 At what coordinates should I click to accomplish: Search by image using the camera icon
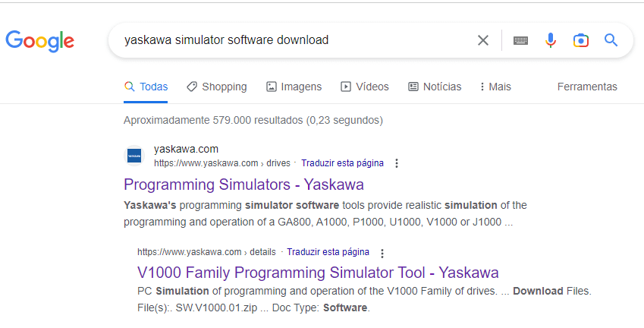coord(581,40)
